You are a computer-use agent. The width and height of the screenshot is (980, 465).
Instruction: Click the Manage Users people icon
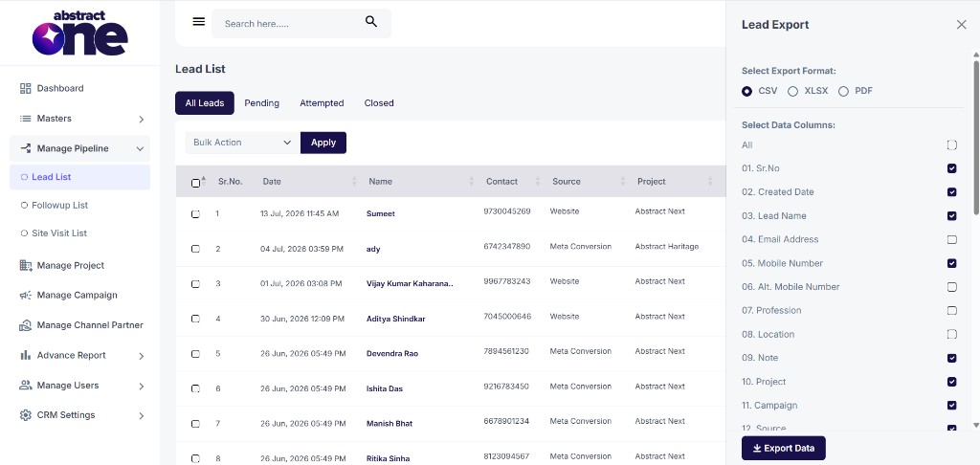26,385
